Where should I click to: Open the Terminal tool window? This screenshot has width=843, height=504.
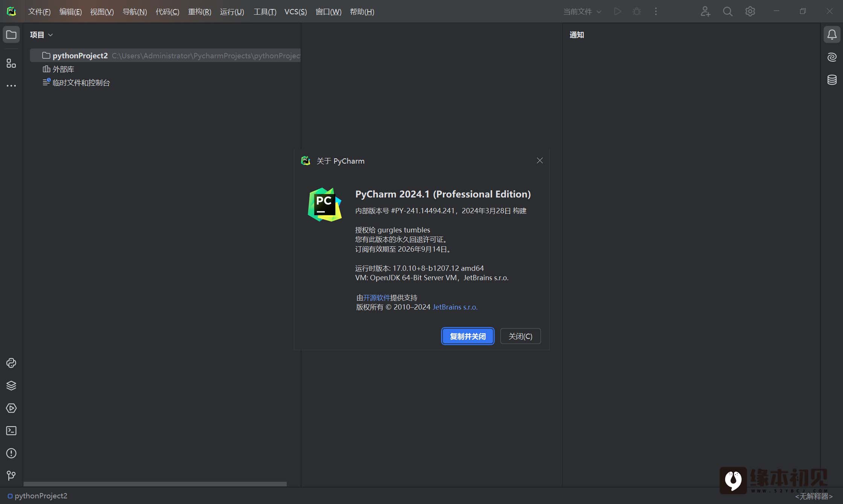pyautogui.click(x=11, y=431)
